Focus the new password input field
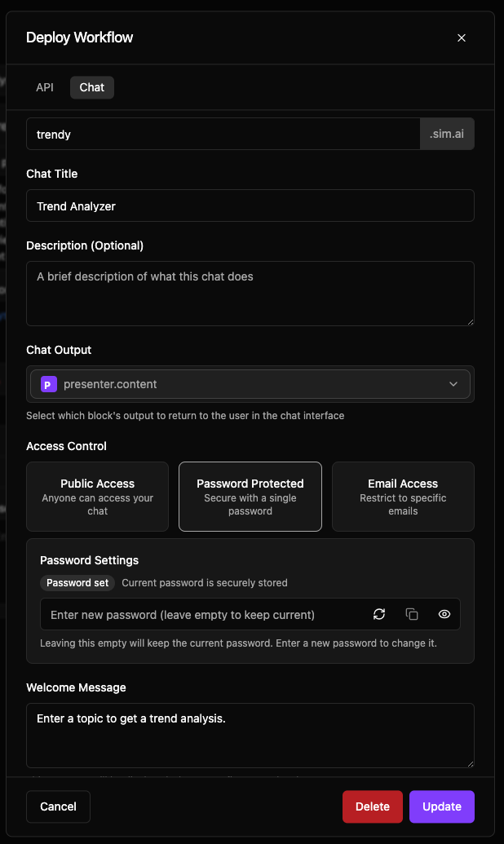Screen dimensions: 504x844 [x=204, y=614]
